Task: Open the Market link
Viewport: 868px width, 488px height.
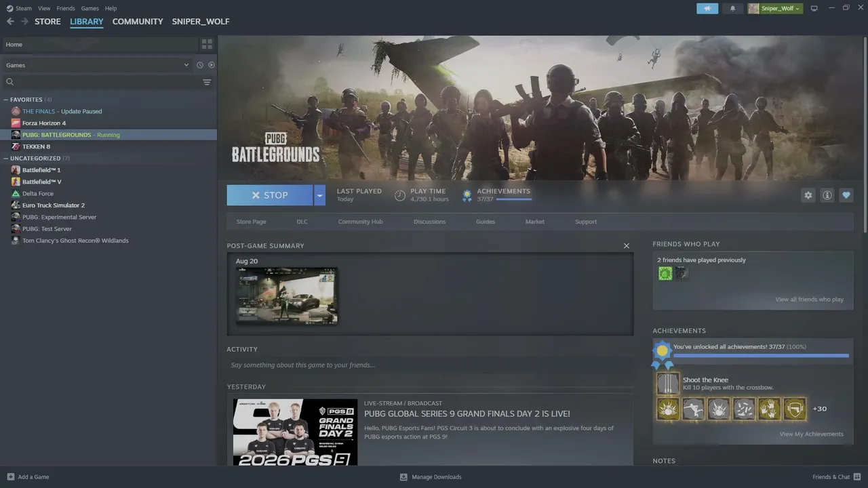Action: [535, 222]
